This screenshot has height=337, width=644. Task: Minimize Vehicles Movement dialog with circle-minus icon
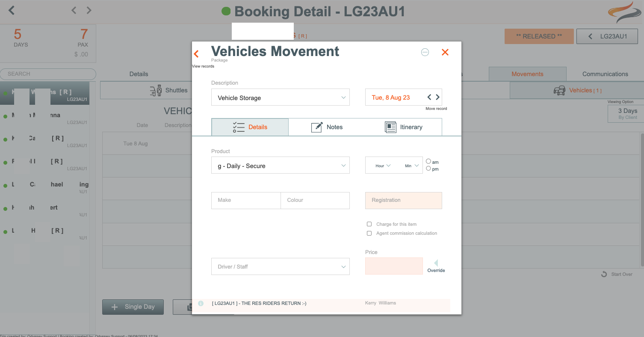(x=425, y=52)
